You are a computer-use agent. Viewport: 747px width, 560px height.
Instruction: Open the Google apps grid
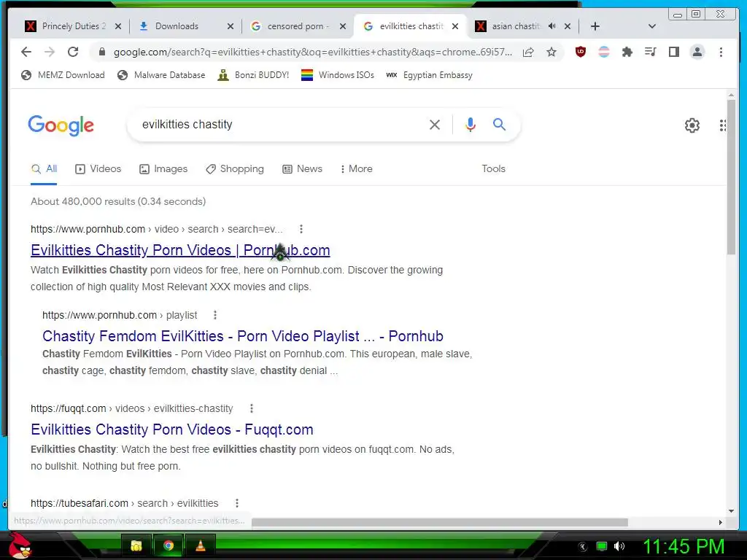(x=723, y=125)
